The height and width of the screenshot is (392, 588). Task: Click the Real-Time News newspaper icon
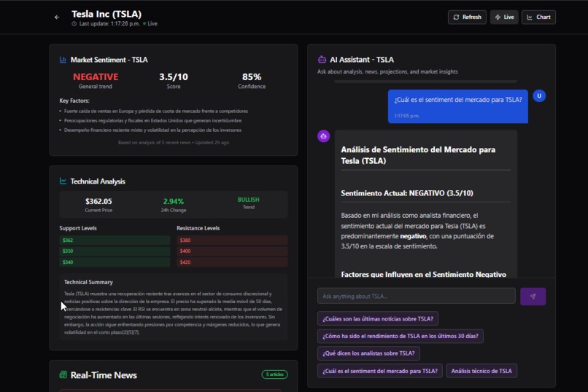coord(63,375)
